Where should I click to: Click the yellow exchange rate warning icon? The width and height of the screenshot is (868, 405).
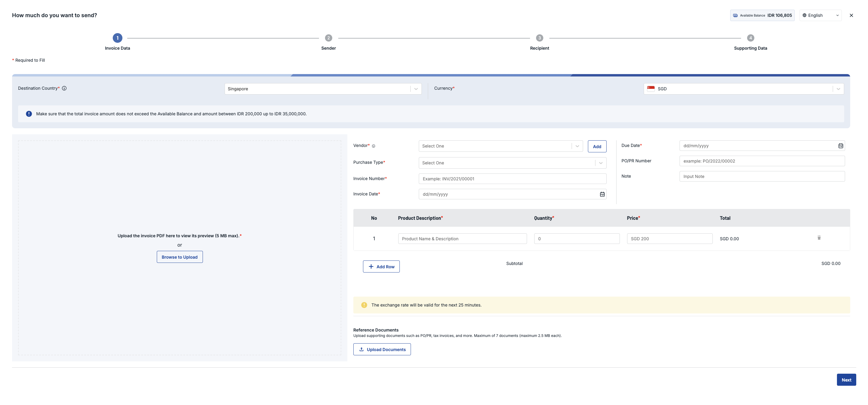[x=364, y=305]
